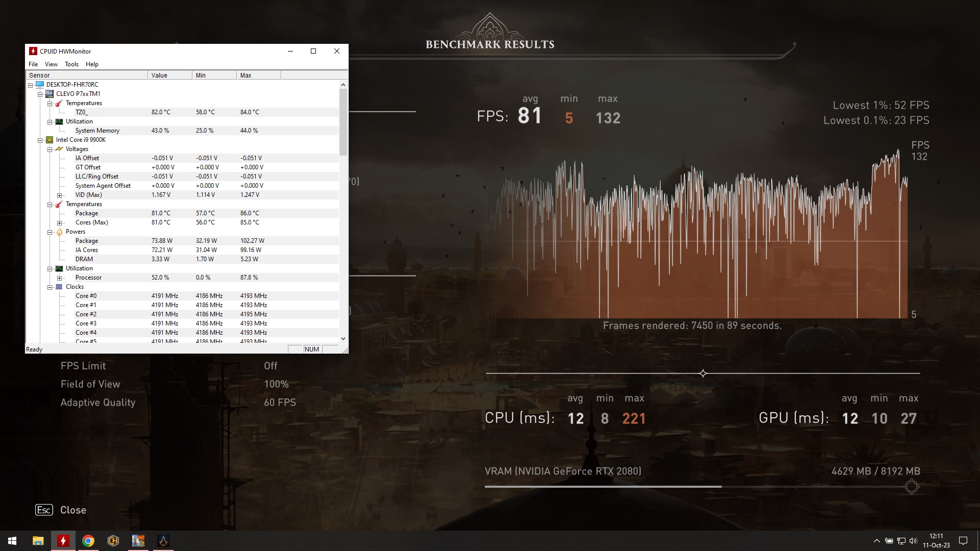Click the CLEVO Utilization chip icon
Screen dimensions: 980x551
click(59, 121)
